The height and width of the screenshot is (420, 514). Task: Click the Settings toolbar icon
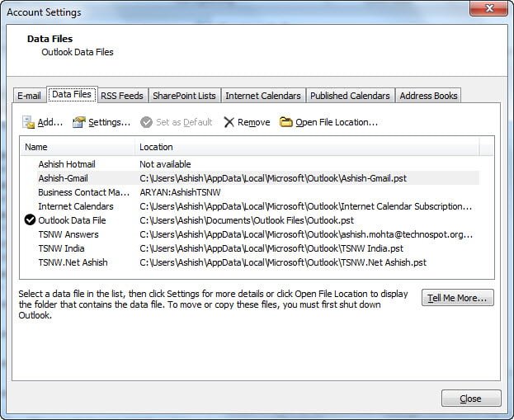pos(79,122)
